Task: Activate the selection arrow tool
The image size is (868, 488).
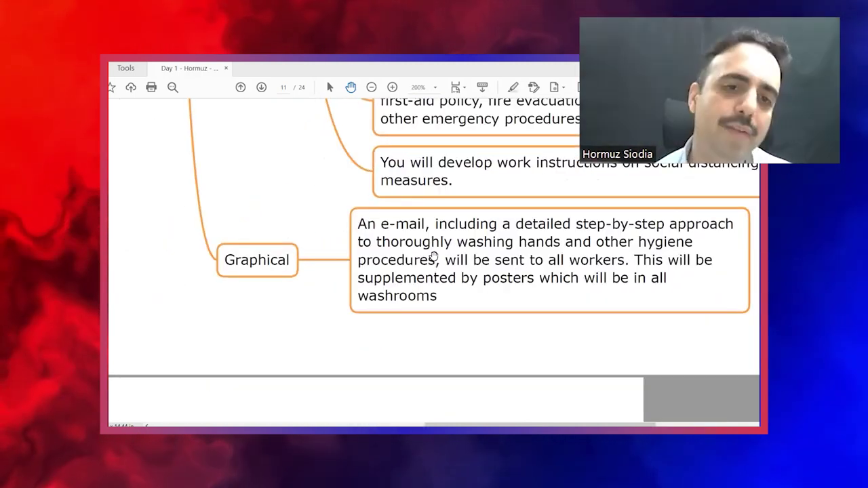Action: (x=330, y=87)
